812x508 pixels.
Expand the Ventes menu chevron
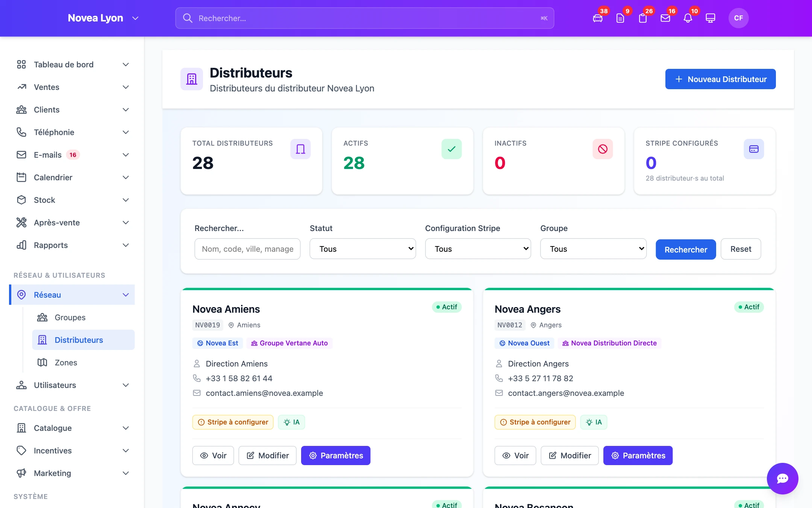[x=126, y=87]
